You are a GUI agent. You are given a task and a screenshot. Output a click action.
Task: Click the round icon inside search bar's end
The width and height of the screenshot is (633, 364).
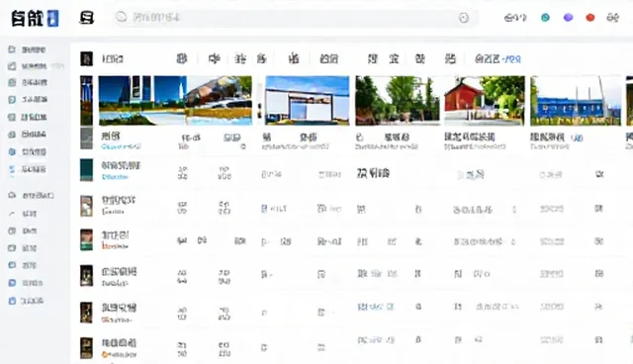[464, 18]
